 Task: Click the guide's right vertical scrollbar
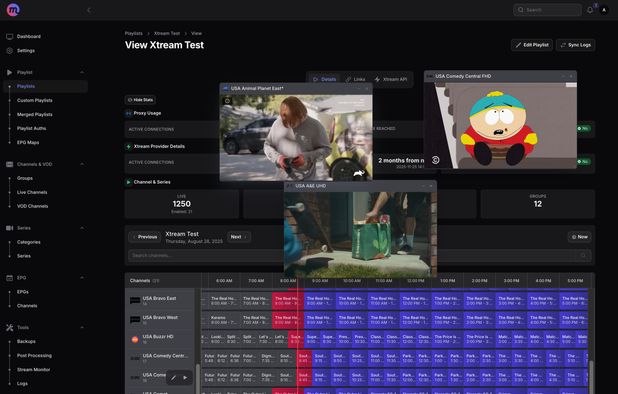coord(591,377)
